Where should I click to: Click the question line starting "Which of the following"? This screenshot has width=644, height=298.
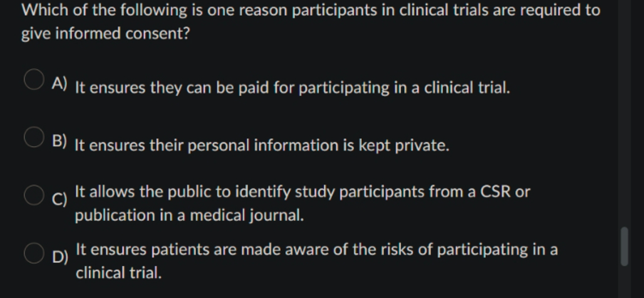311,10
